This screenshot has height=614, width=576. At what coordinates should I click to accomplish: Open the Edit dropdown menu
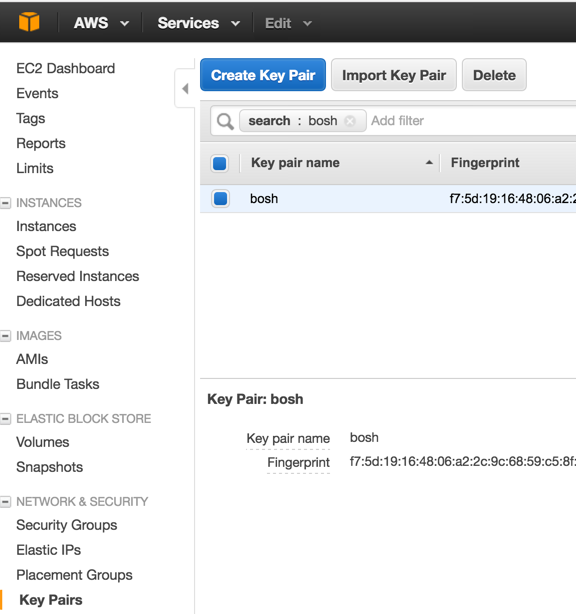[289, 23]
